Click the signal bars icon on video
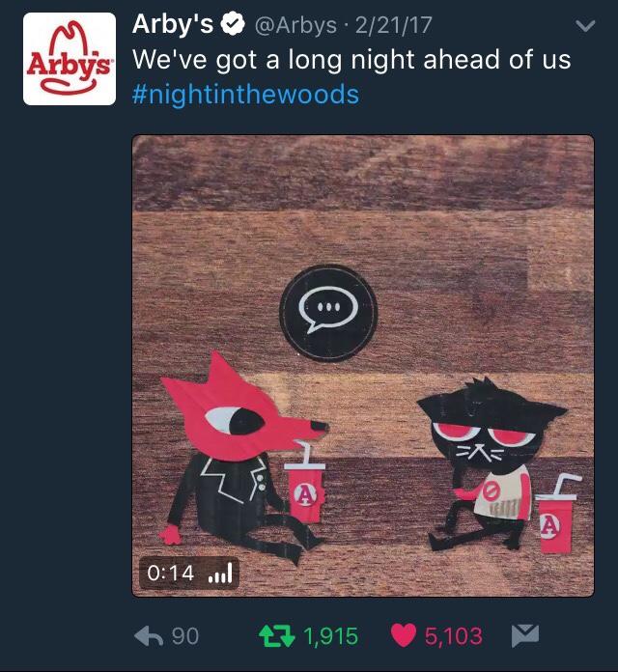Screen dimensions: 618x672 coord(220,574)
